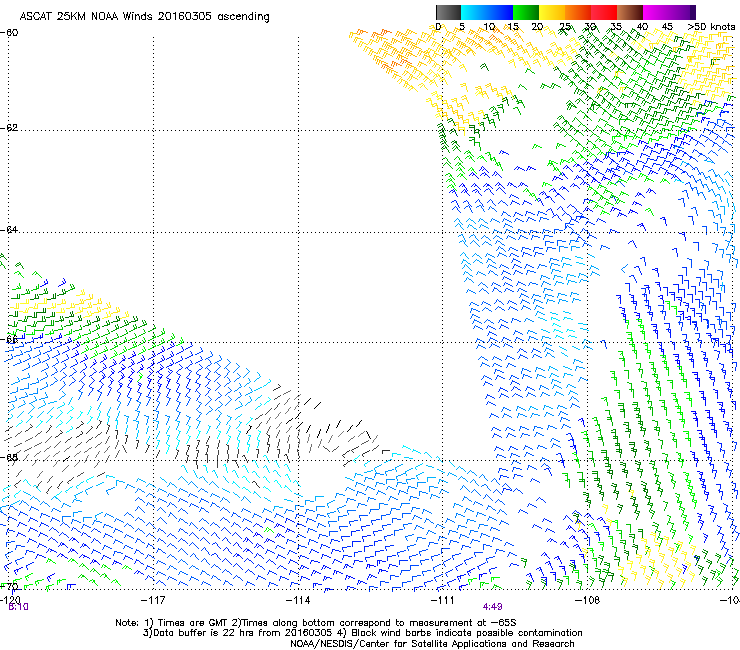740x650 pixels.
Task: Click the "-108" longitude label
Action: (x=587, y=600)
